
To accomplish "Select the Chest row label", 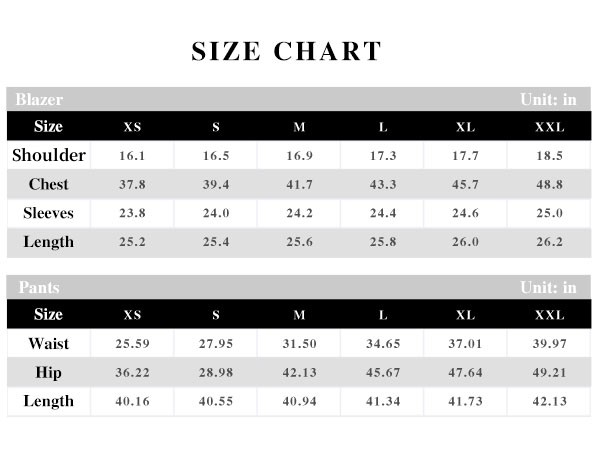I will (49, 184).
